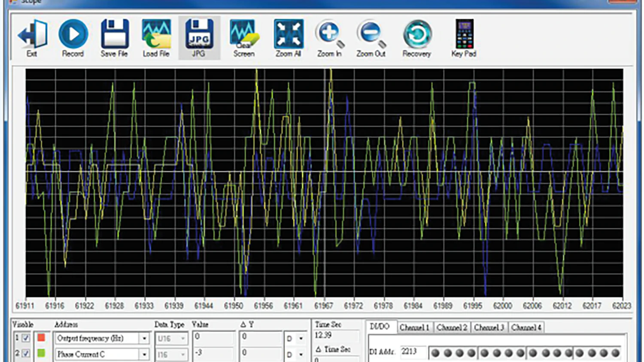This screenshot has height=362, width=644.
Task: Switch to the DI/DO tab
Action: click(380, 327)
